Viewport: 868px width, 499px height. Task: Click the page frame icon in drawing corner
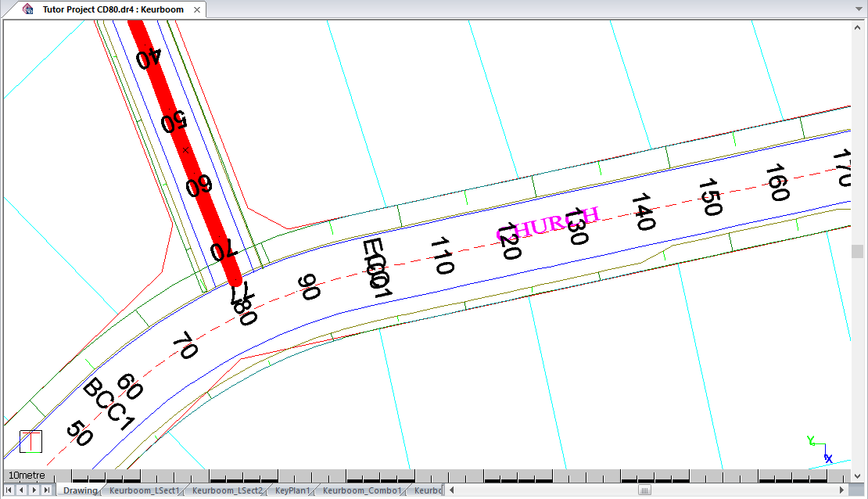coord(30,442)
